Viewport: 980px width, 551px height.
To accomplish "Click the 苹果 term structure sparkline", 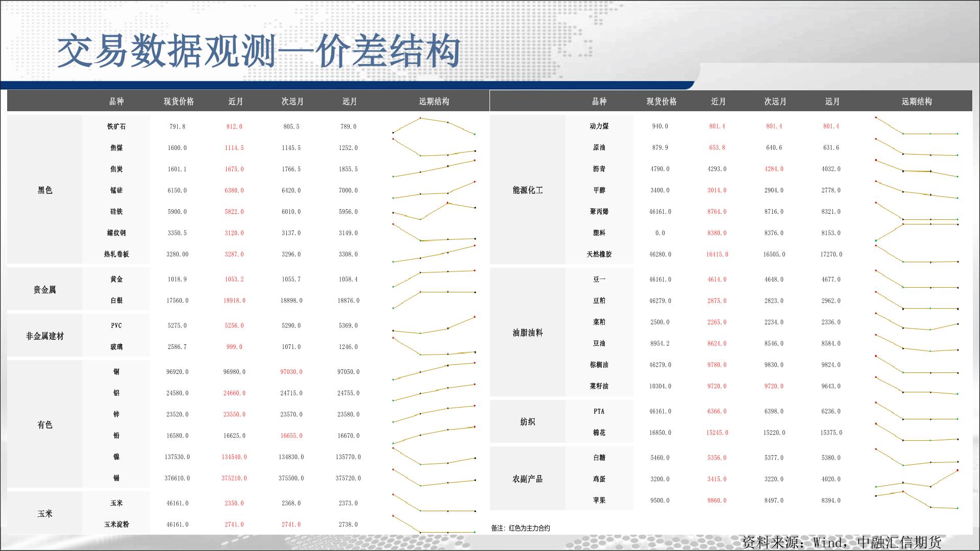I will 916,499.
